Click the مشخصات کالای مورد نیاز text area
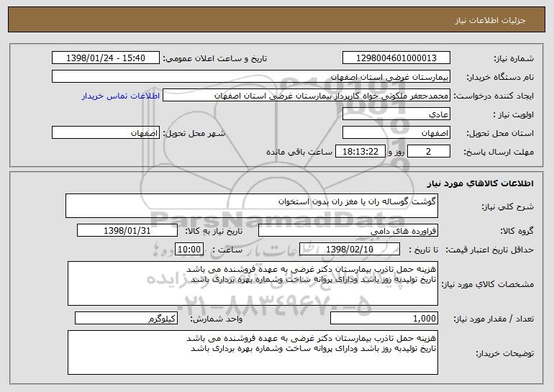This screenshot has width=554, height=392. coord(253,283)
